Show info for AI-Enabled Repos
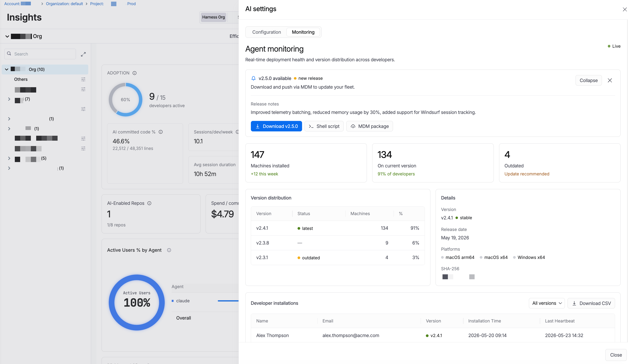 [x=149, y=203]
